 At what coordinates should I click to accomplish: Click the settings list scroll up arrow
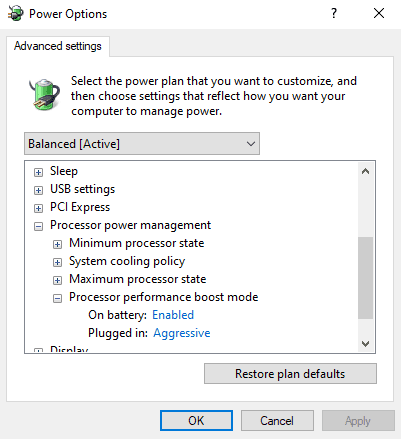click(x=365, y=171)
